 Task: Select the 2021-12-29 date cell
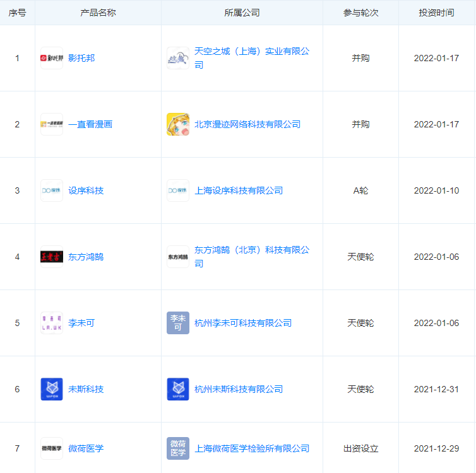pos(436,448)
